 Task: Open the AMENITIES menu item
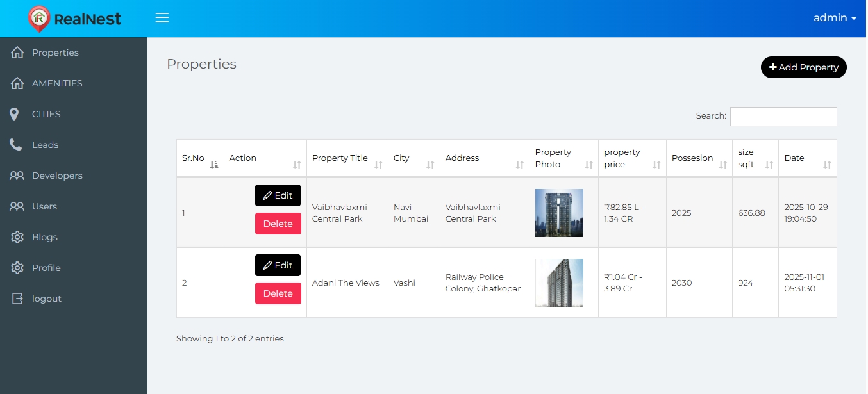coord(57,83)
